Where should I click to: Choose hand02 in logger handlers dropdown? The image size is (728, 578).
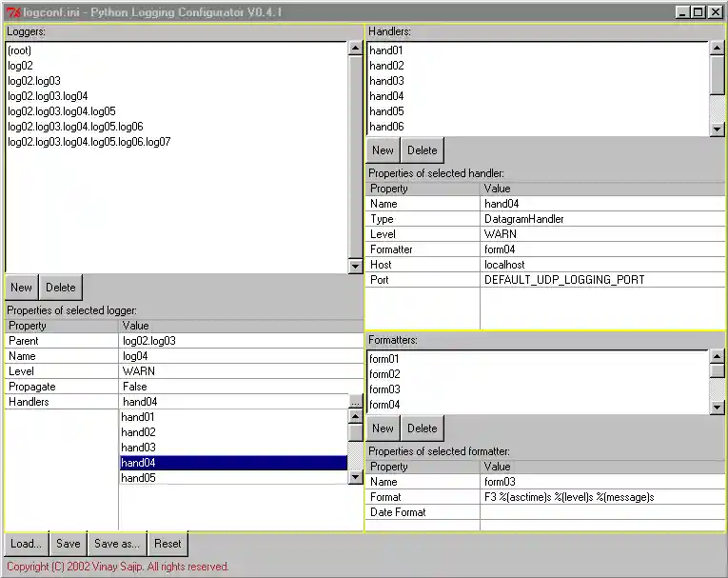[233, 432]
